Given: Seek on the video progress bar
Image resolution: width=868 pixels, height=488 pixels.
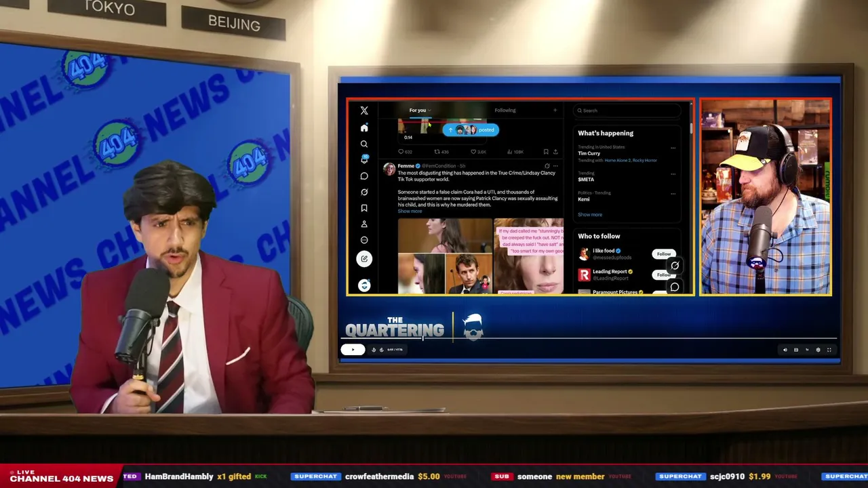Looking at the screenshot, I should click(x=589, y=338).
